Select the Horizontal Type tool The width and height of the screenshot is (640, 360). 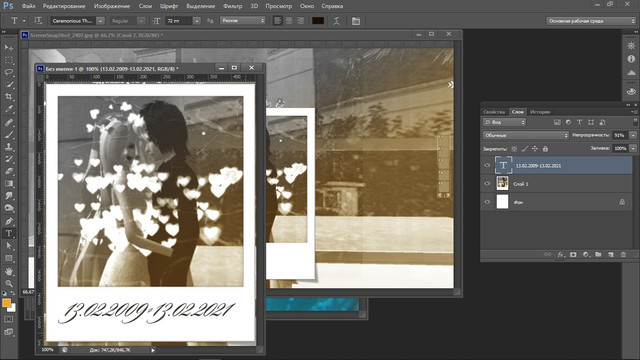9,233
